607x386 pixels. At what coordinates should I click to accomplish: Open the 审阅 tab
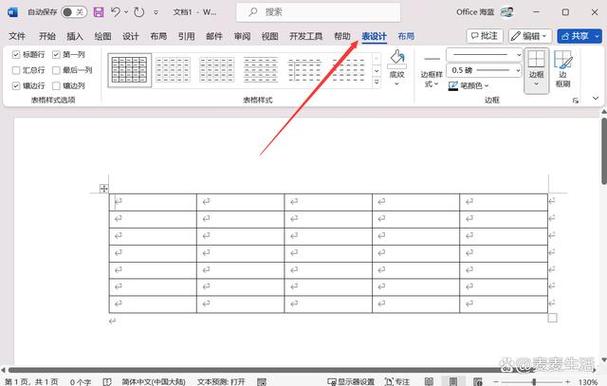(242, 36)
